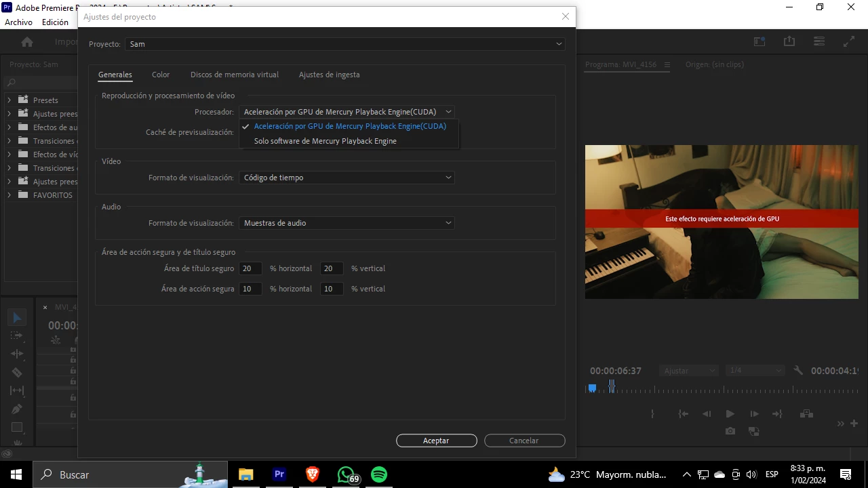Select the Selection arrow tool
868x488 pixels.
(17, 317)
